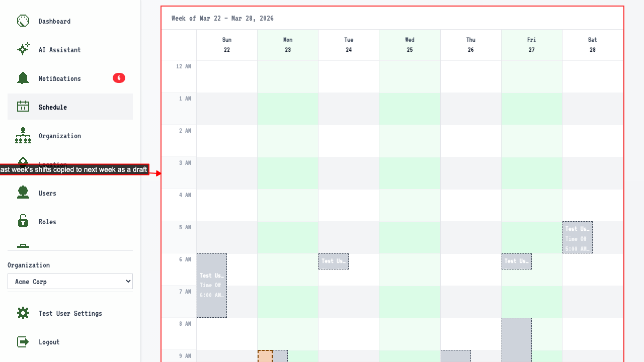Select the Fri 27 column header
Viewport: 644px width, 362px height.
(x=532, y=45)
